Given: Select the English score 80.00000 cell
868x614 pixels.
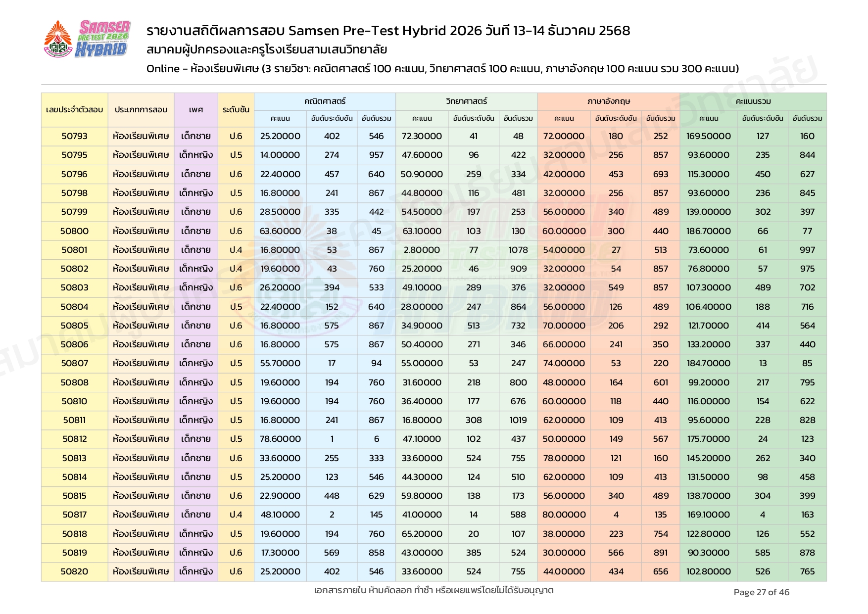Looking at the screenshot, I should point(564,515).
